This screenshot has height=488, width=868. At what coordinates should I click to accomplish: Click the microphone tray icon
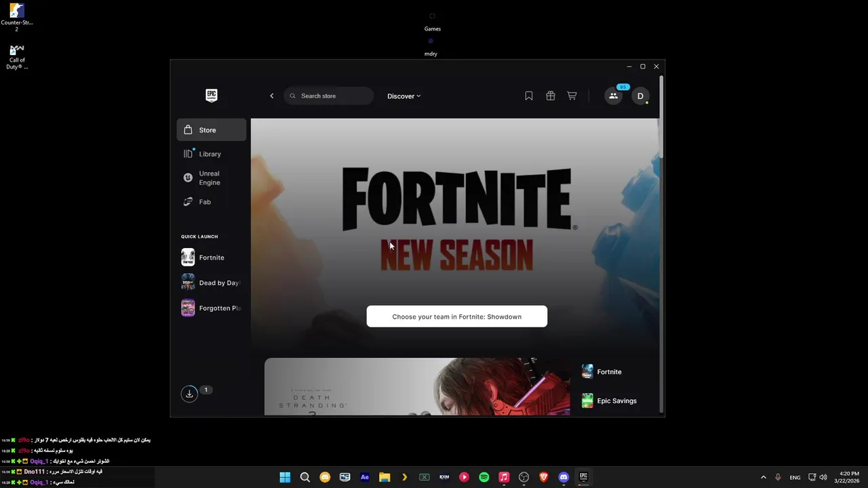(x=778, y=477)
